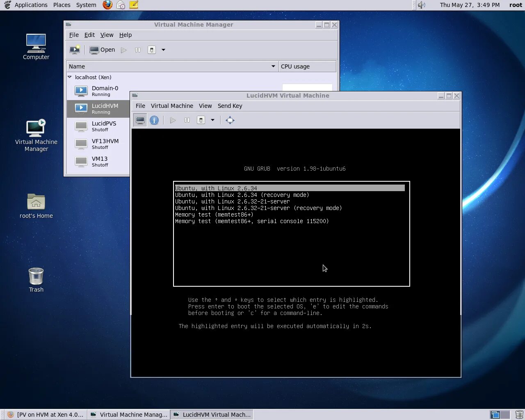Select Domain-0 in the VM list

click(98, 91)
